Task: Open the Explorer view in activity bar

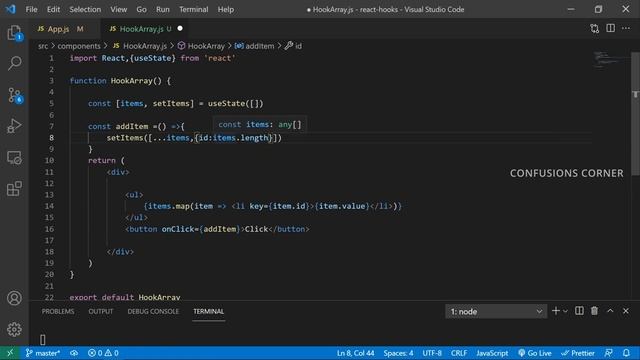Action: pos(14,33)
